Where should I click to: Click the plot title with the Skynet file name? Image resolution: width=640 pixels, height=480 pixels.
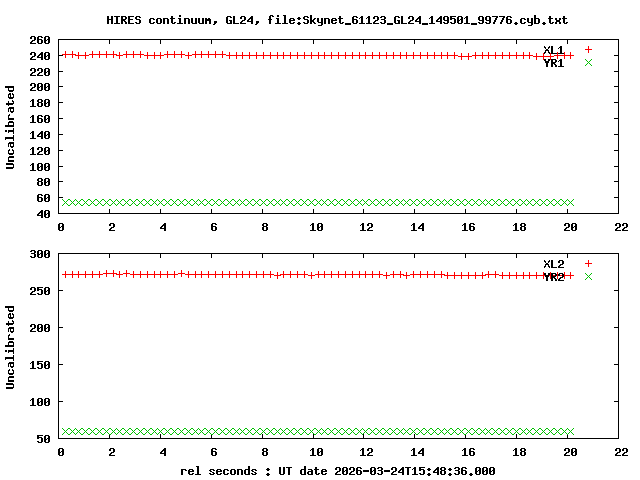pyautogui.click(x=337, y=20)
